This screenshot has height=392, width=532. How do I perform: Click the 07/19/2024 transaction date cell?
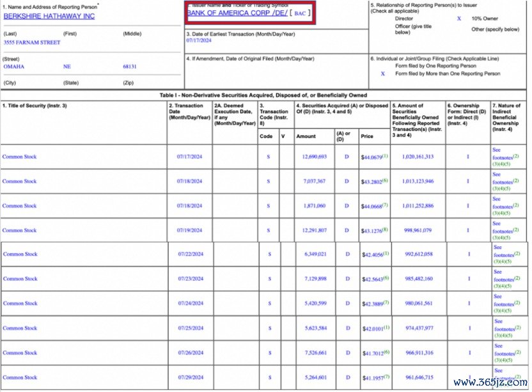(x=189, y=230)
